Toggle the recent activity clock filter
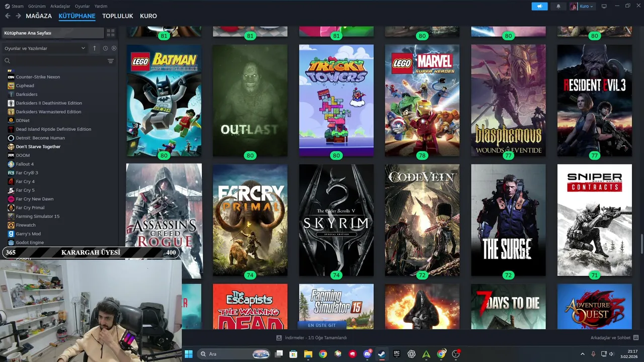The height and width of the screenshot is (362, 644). 105,48
